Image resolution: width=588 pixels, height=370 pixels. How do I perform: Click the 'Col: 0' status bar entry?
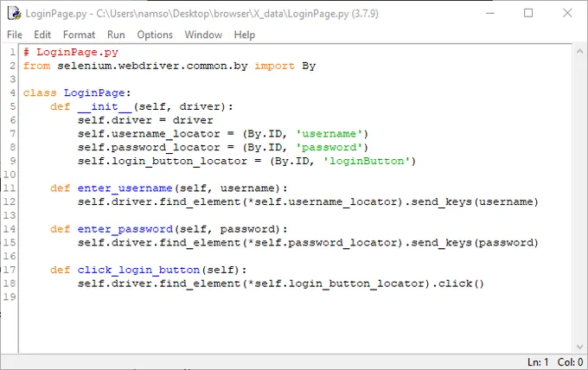pos(570,362)
